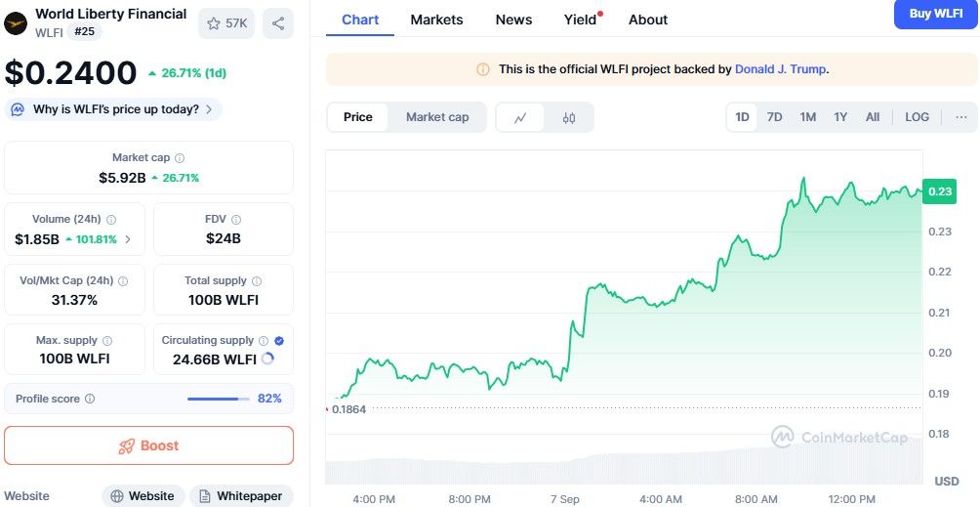Select the 1M time range
Image resolution: width=980 pixels, height=507 pixels.
pyautogui.click(x=808, y=117)
